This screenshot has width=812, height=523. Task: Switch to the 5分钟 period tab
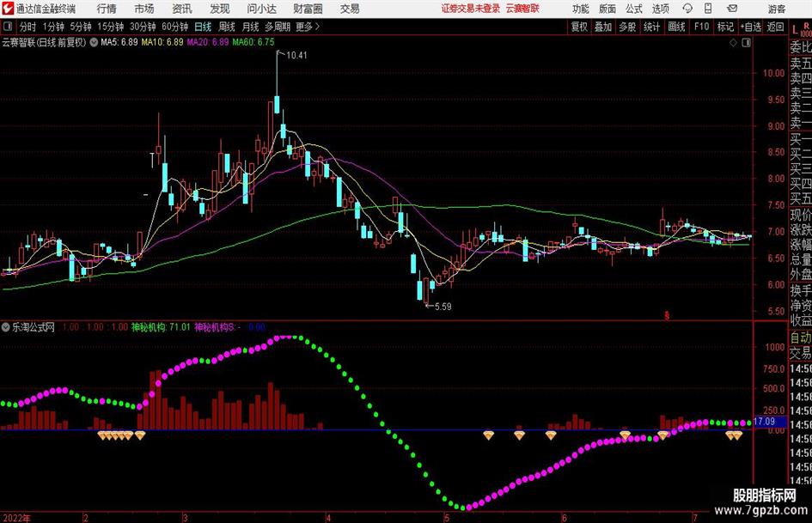81,27
